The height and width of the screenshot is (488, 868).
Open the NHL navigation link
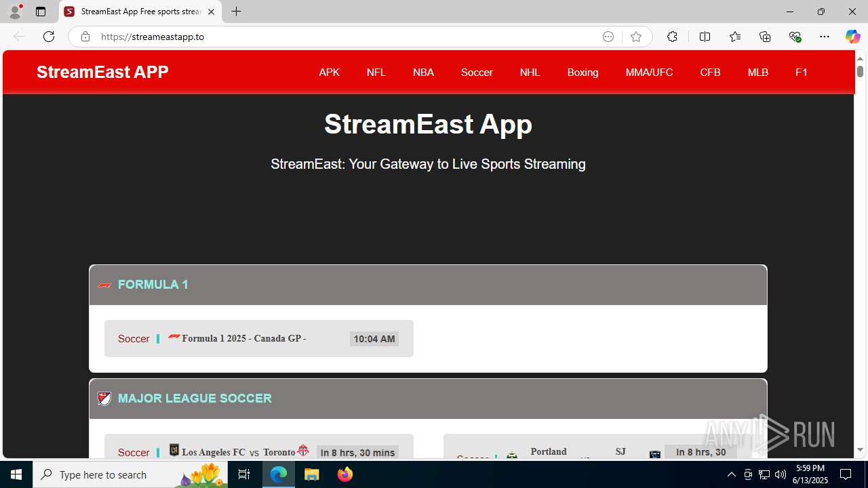click(530, 72)
